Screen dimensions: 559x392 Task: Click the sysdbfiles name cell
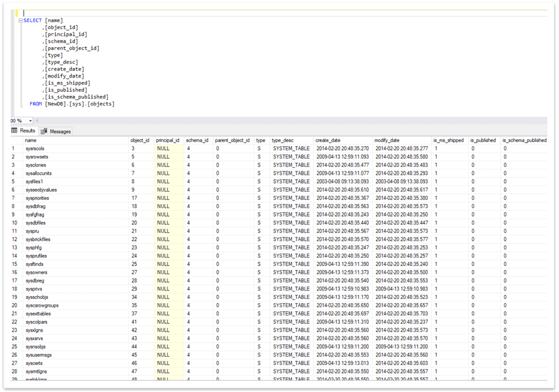point(76,223)
